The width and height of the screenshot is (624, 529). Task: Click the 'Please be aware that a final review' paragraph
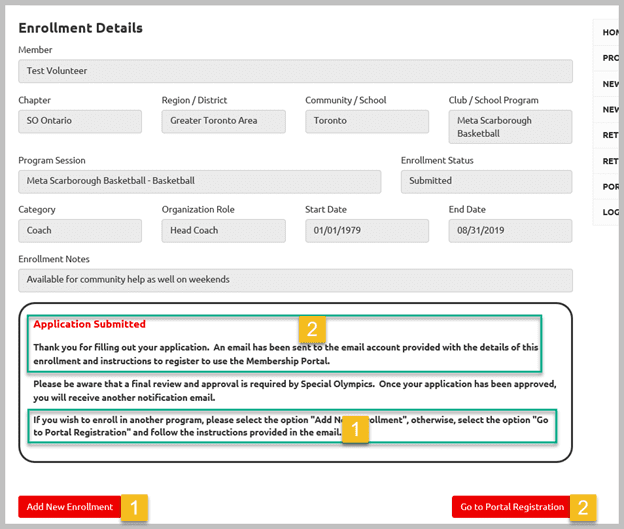coord(295,391)
